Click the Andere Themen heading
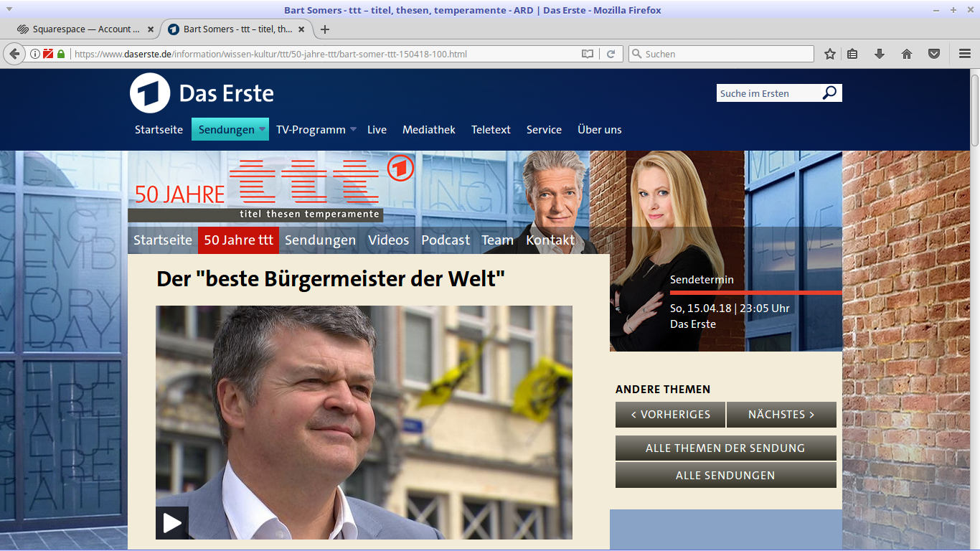This screenshot has width=980, height=551. click(x=663, y=390)
